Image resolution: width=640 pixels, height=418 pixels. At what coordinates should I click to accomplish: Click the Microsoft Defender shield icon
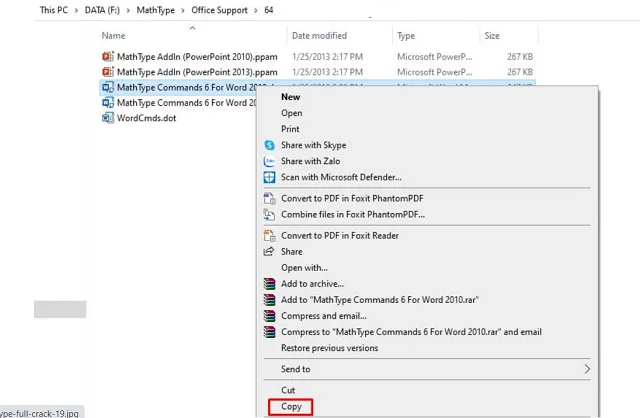coord(269,177)
